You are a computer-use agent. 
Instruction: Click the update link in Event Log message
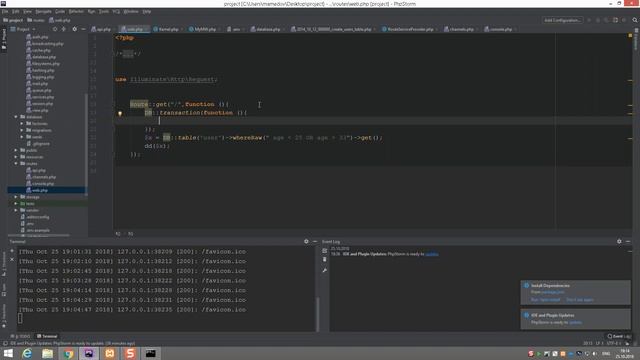pyautogui.click(x=432, y=254)
